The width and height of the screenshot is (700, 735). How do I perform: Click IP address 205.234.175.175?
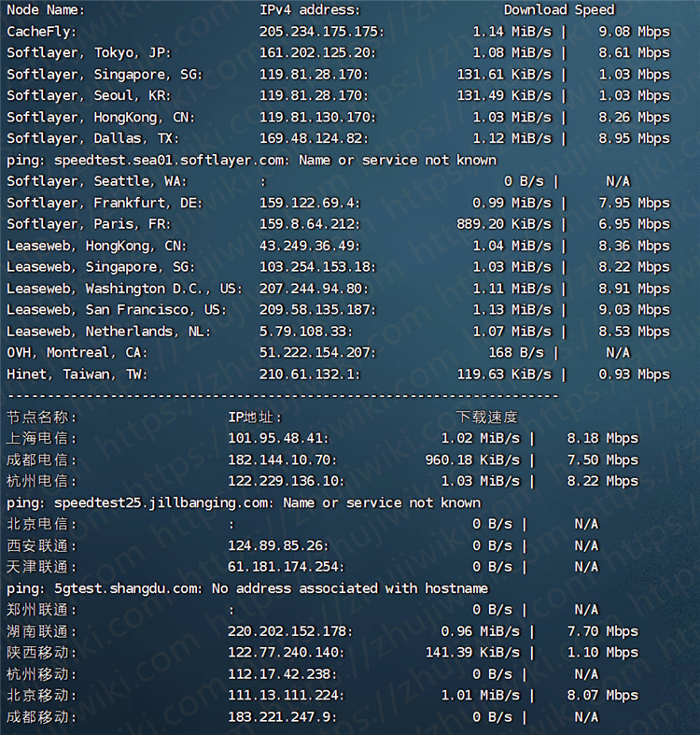[x=321, y=32]
